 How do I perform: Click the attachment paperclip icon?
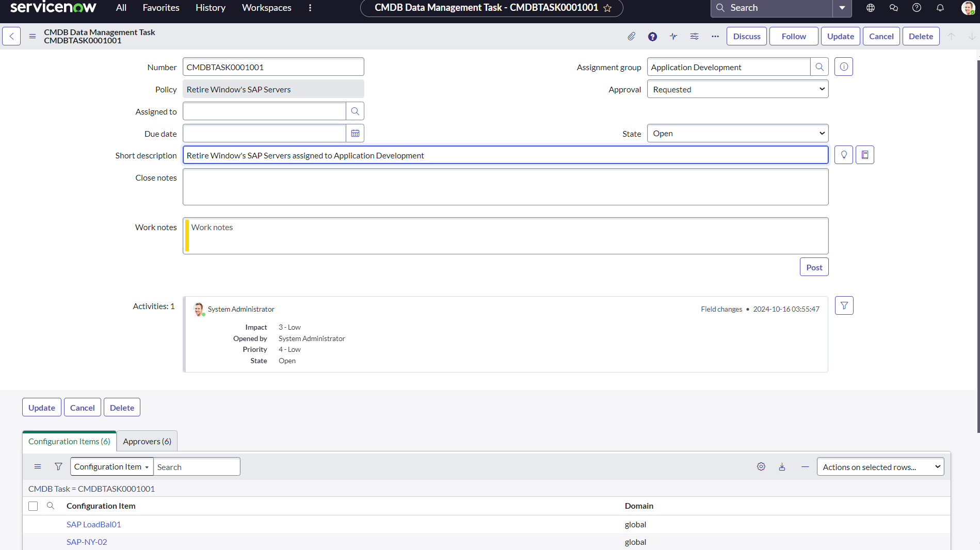pyautogui.click(x=631, y=36)
